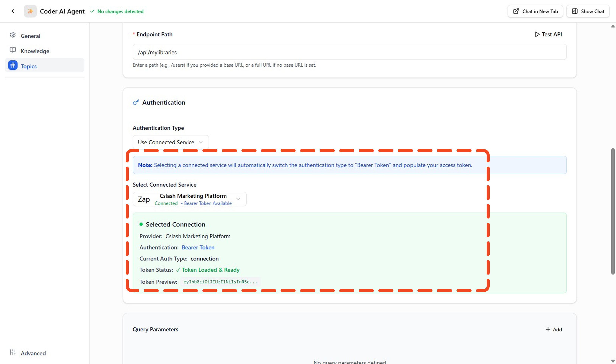Screen dimensions: 616x364
Task: Click the Bearer Token link
Action: click(x=198, y=247)
